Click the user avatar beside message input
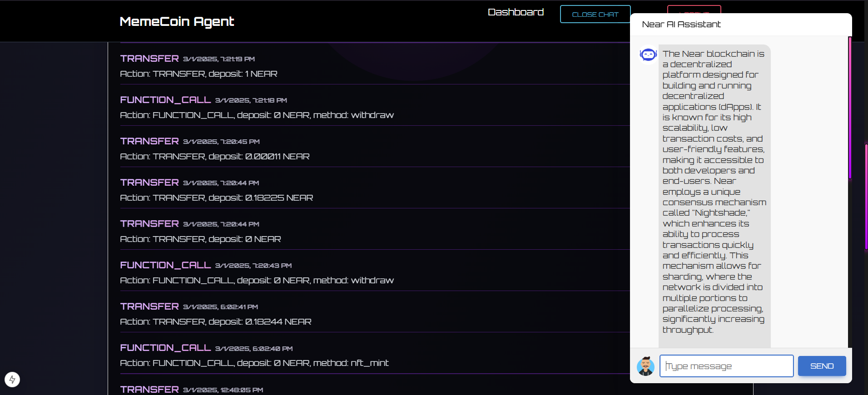This screenshot has width=868, height=395. pyautogui.click(x=645, y=366)
